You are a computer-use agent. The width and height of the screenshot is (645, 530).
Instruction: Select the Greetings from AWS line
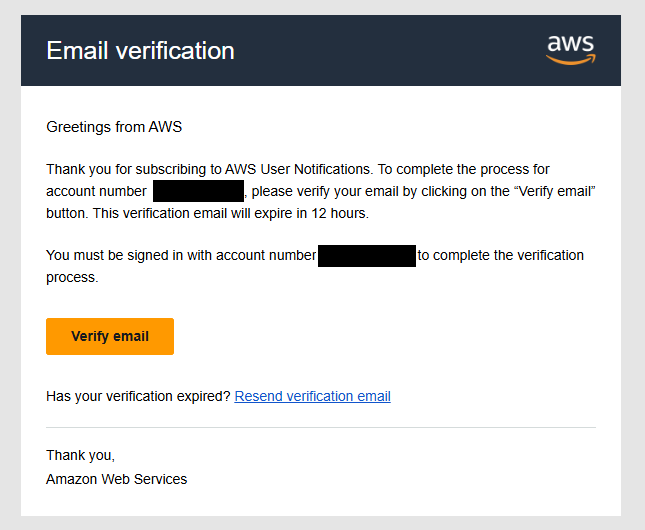tap(114, 127)
